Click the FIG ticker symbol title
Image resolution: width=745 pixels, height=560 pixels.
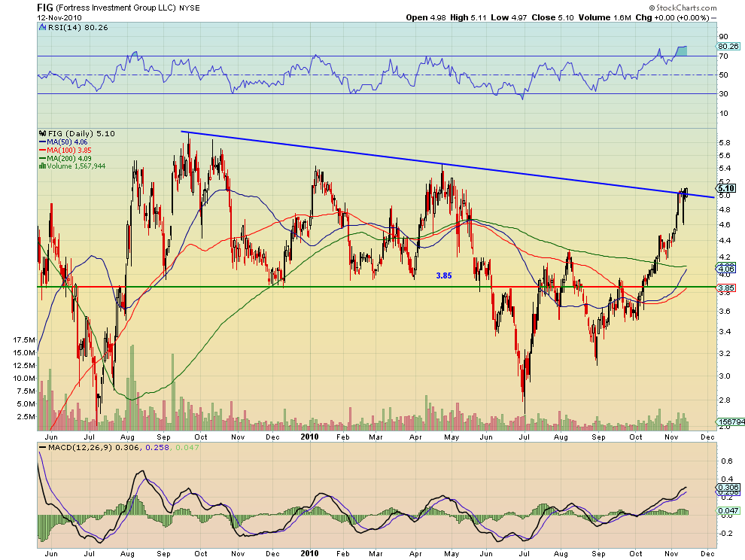45,8
